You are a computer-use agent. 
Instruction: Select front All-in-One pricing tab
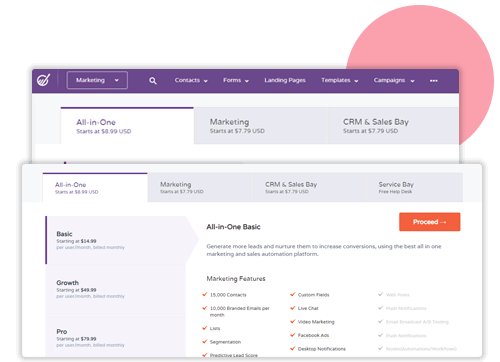click(x=95, y=187)
